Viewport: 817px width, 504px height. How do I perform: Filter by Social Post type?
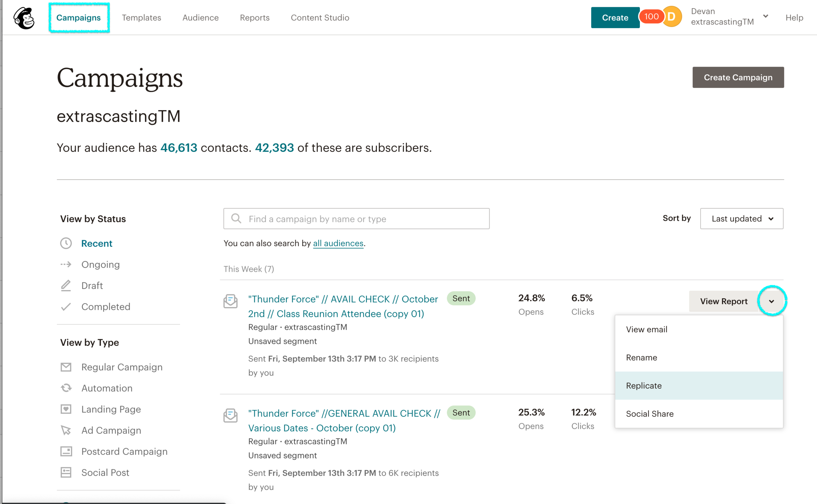click(x=105, y=472)
